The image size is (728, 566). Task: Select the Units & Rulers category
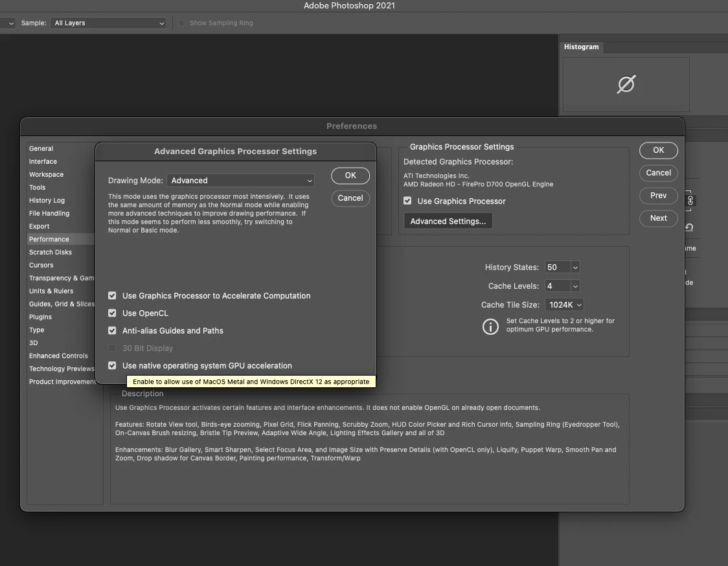pos(51,291)
